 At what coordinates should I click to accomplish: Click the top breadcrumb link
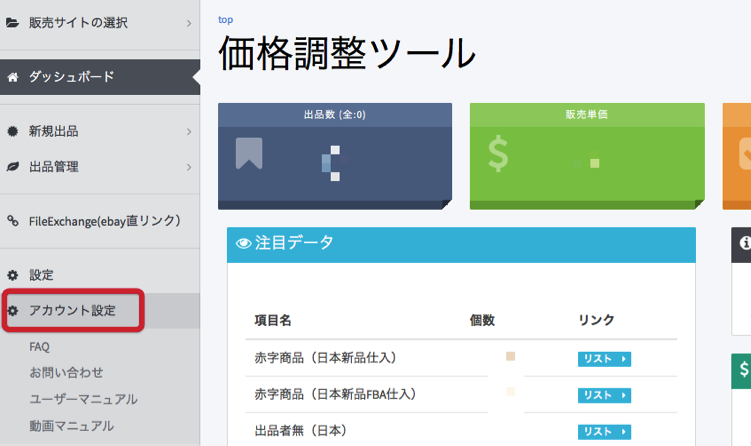tap(225, 19)
